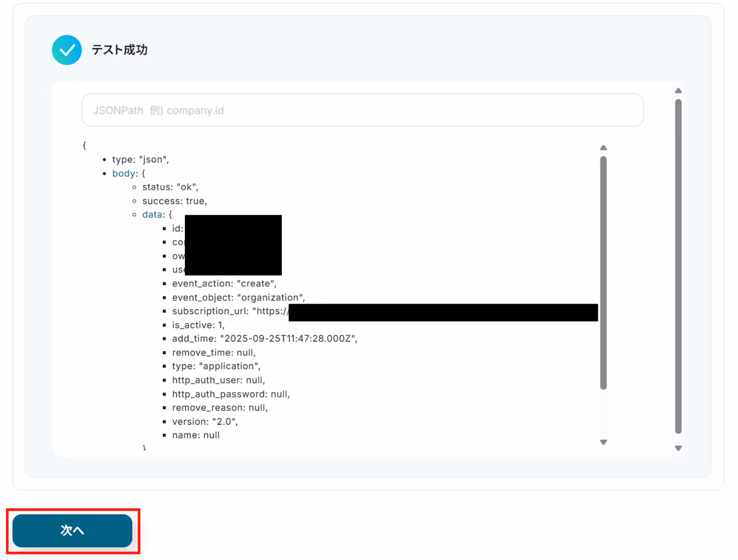Viewport: 738px width, 560px height.
Task: Click the teal checkmark success icon
Action: point(67,50)
